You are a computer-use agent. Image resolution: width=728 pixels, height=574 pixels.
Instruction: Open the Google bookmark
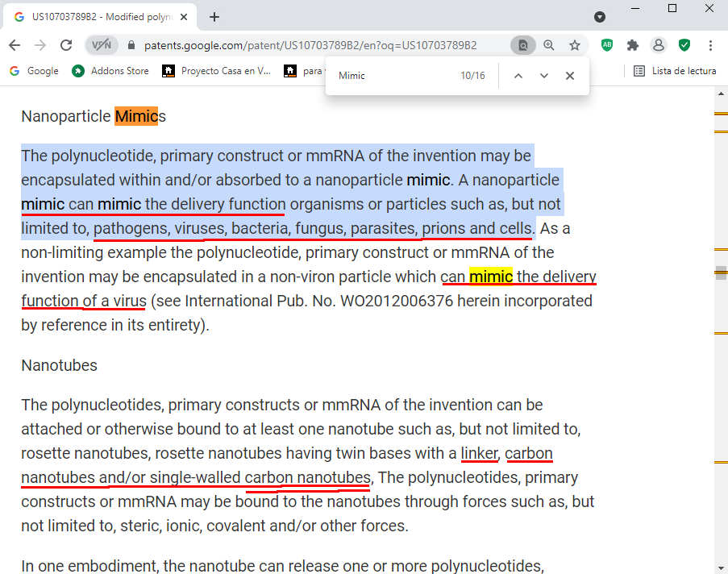click(x=34, y=71)
